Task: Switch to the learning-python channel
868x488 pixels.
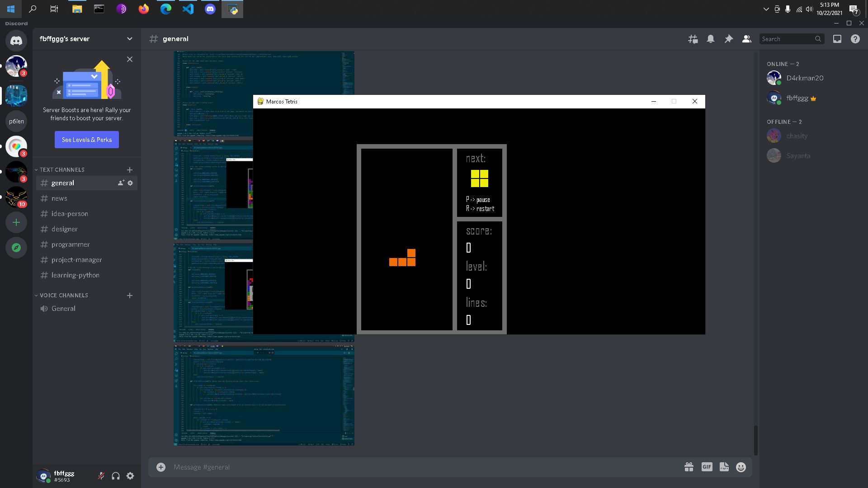Action: [x=75, y=275]
